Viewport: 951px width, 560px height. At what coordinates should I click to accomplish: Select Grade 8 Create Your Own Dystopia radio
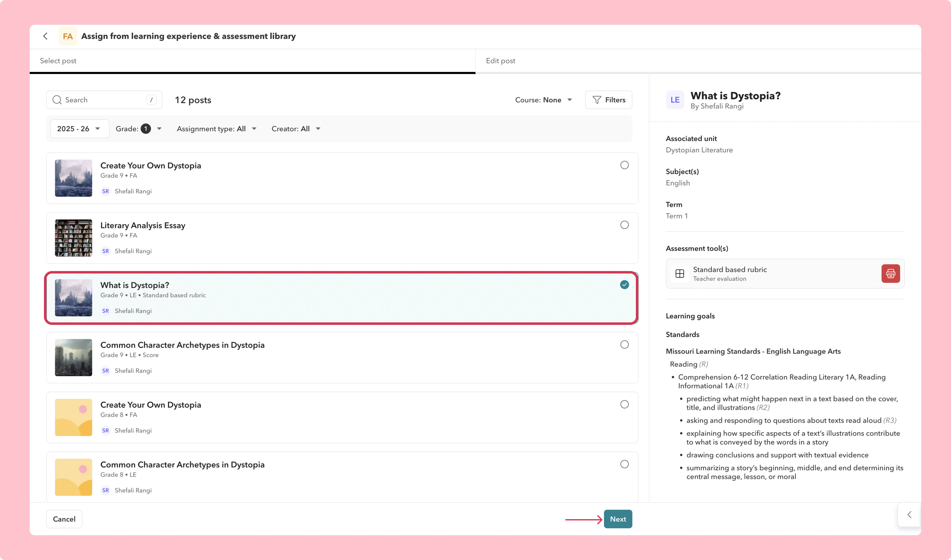[624, 405]
